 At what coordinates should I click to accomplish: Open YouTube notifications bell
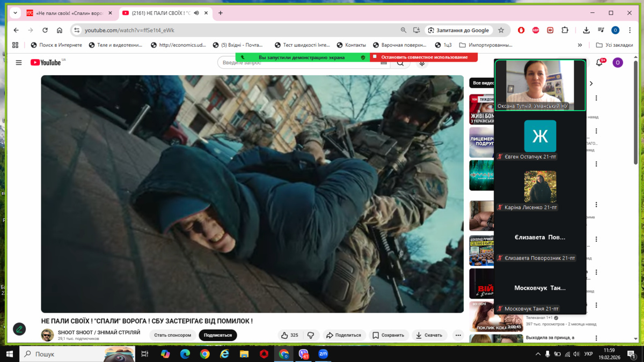[x=599, y=63]
